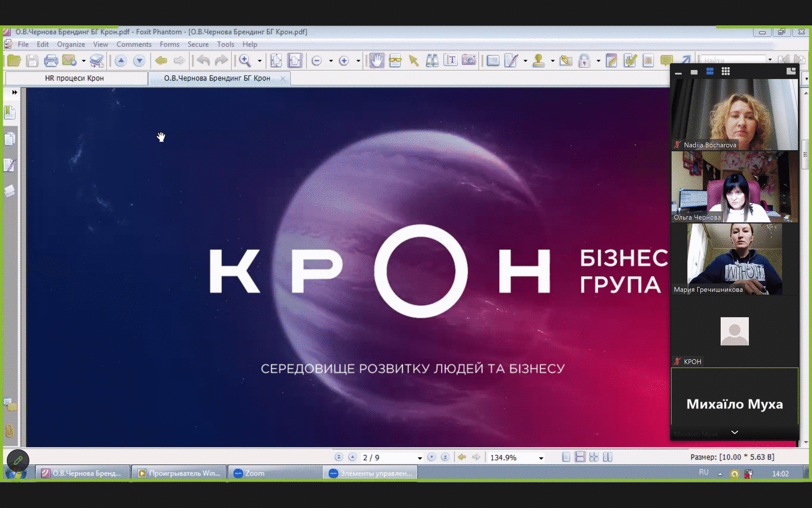Click the Typewriter text tool icon
Screen dimensions: 812x508
point(450,61)
